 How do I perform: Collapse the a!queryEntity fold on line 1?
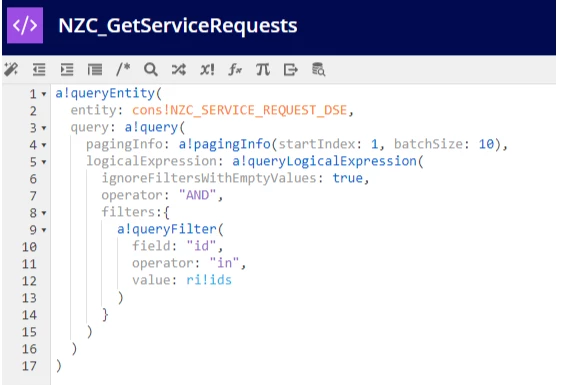click(x=44, y=94)
